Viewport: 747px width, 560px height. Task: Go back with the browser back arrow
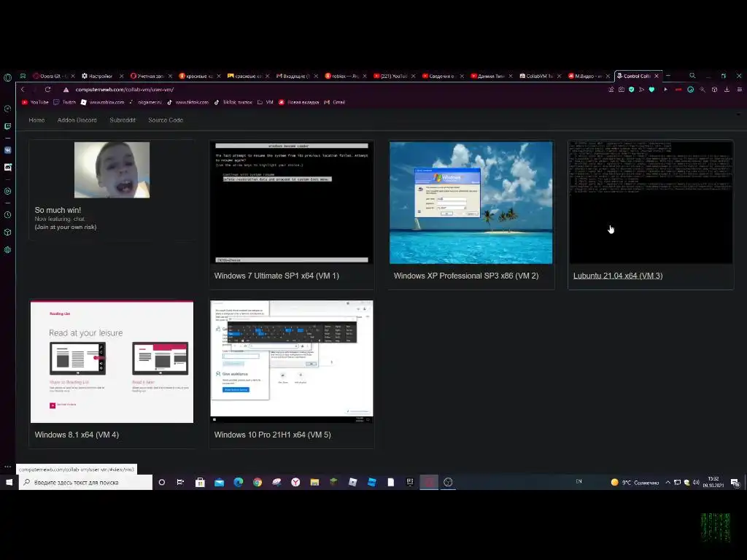(x=23, y=90)
